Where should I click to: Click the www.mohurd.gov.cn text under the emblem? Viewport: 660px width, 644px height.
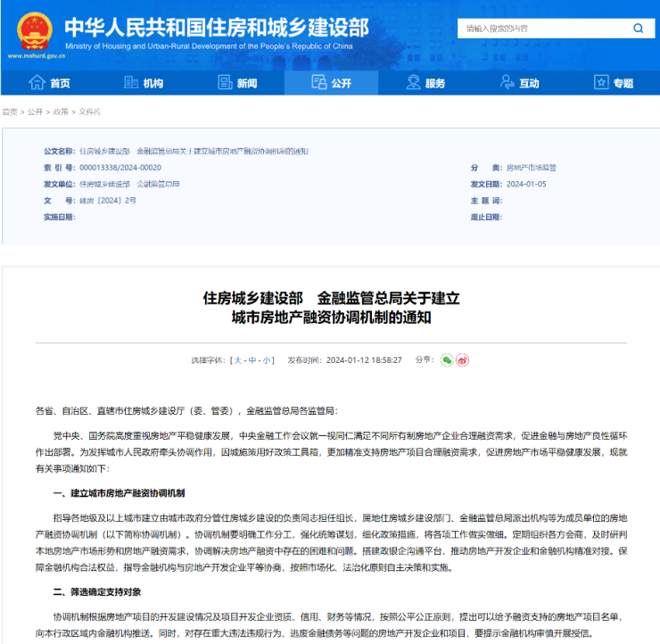37,56
